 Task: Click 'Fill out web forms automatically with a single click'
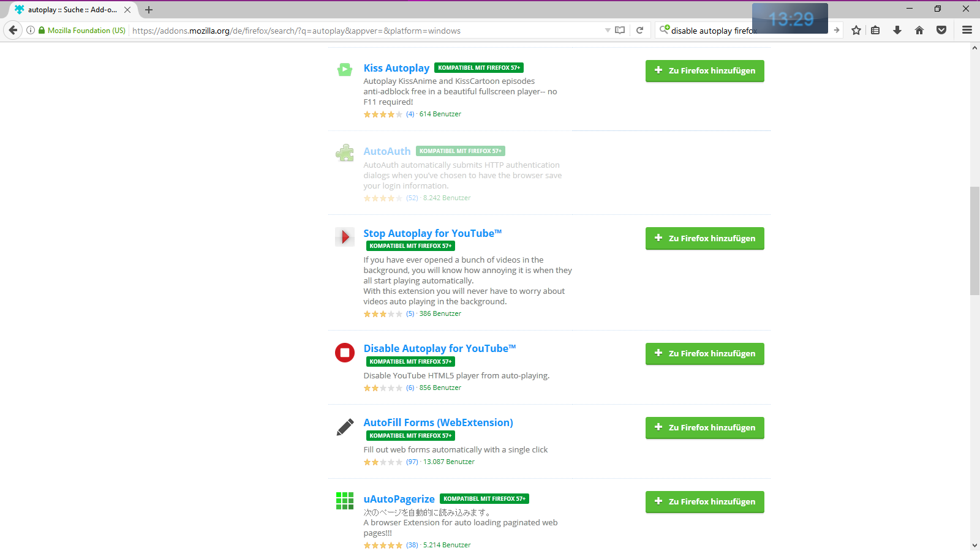coord(456,449)
